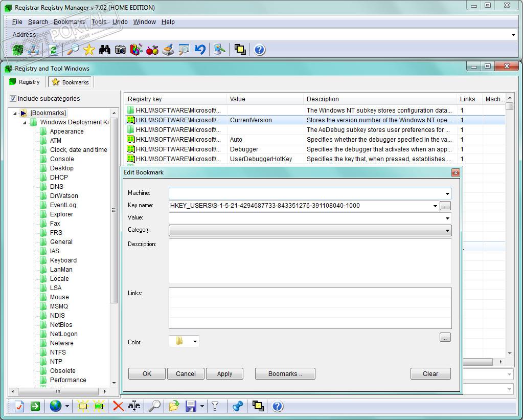Click the network computers icon in top toolbar

[x=33, y=50]
